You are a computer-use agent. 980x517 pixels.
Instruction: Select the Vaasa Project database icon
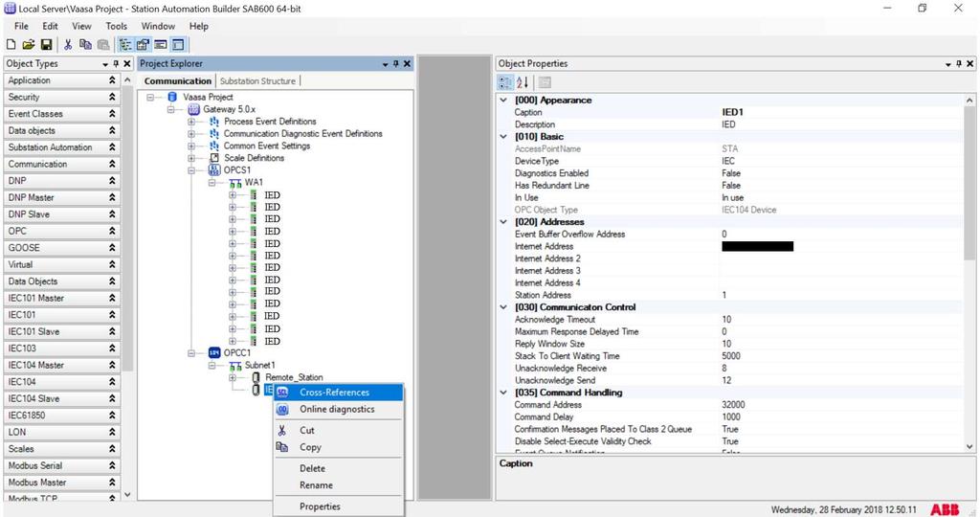[x=172, y=97]
